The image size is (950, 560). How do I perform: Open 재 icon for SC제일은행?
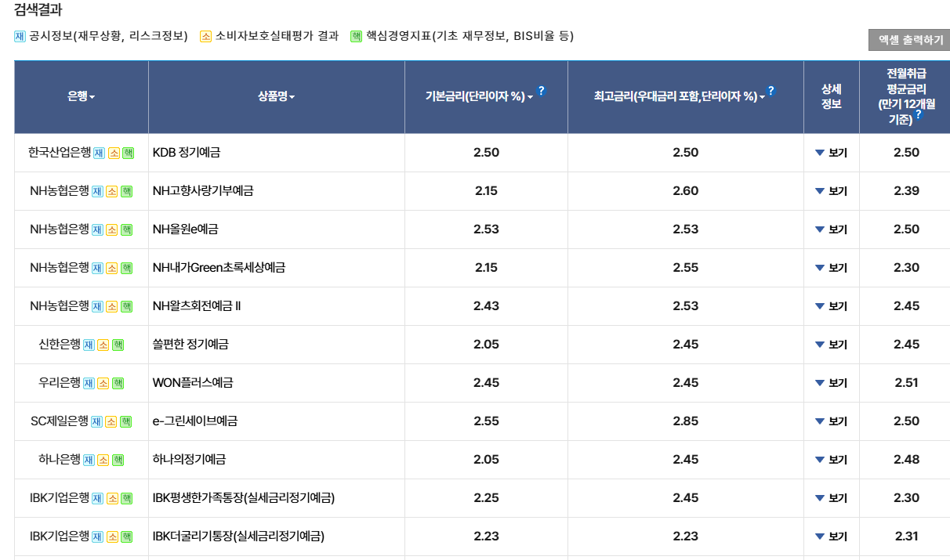[x=96, y=422]
